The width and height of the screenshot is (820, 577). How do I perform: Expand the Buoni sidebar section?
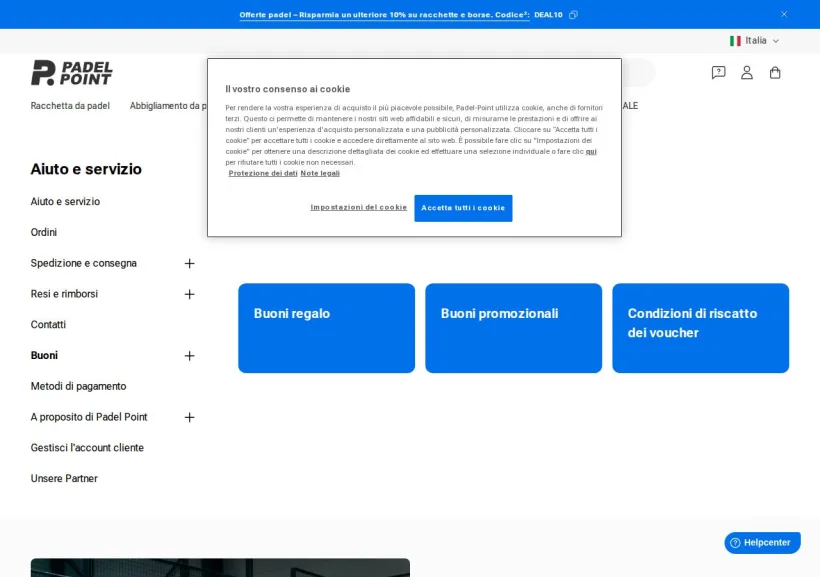click(189, 356)
